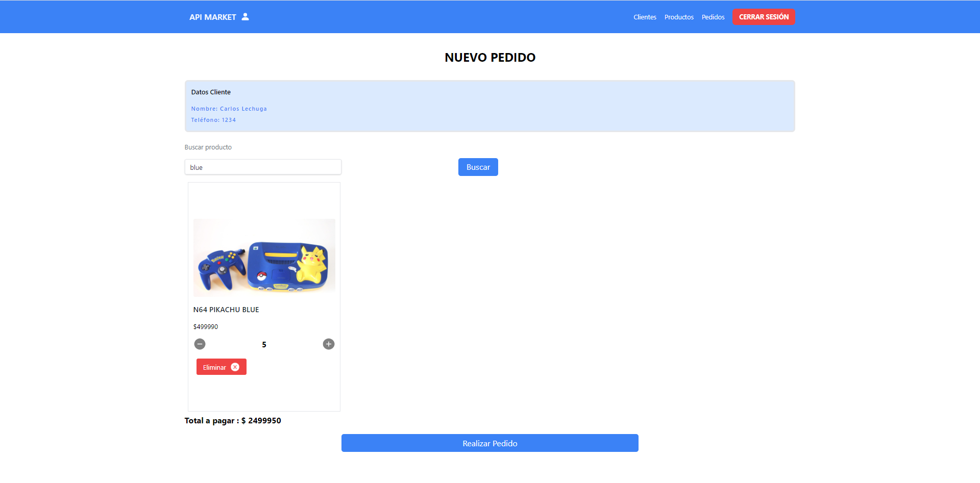Select the API MARKET logo text
Screen dimensions: 980x483
pos(212,17)
